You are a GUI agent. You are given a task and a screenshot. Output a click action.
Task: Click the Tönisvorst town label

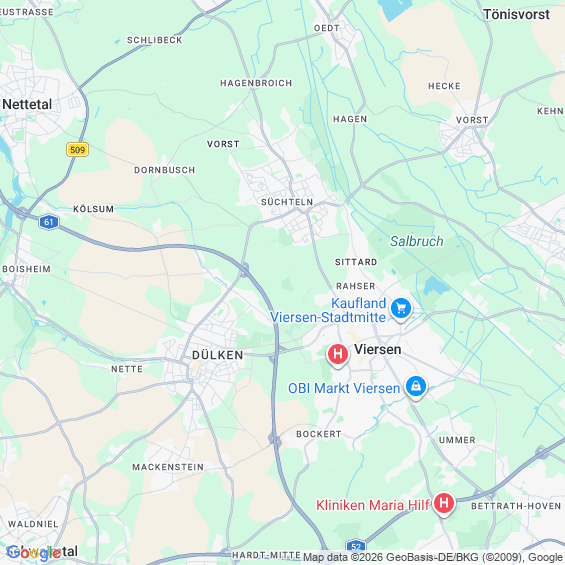pyautogui.click(x=516, y=14)
